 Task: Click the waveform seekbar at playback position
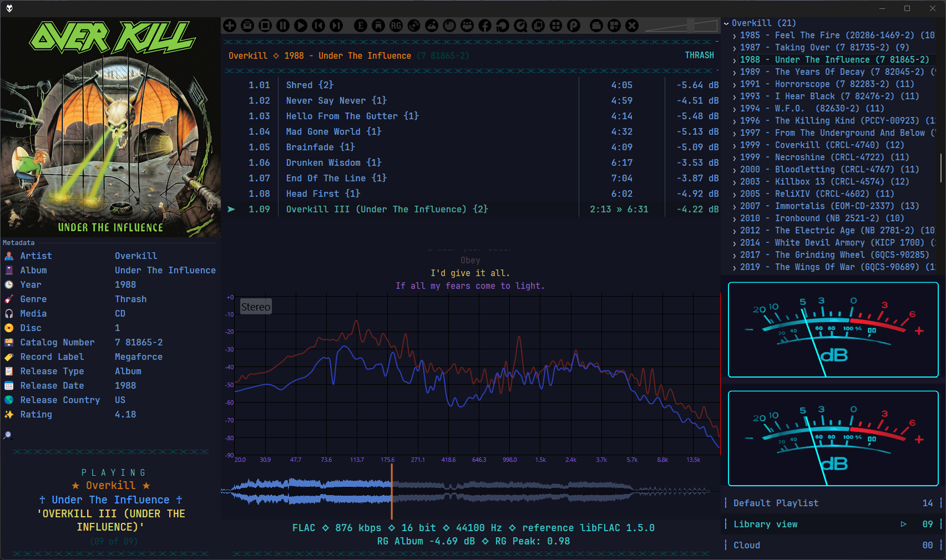pyautogui.click(x=392, y=491)
